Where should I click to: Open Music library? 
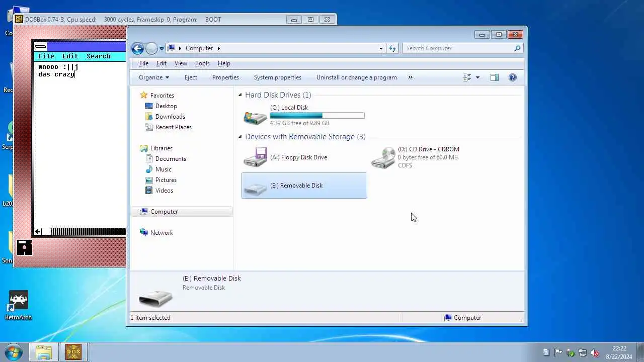pyautogui.click(x=163, y=169)
